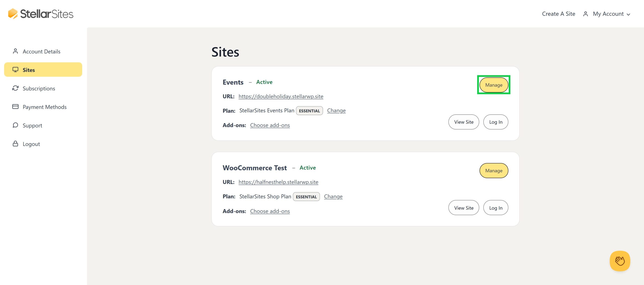Click Manage on the WooCommerce Test site
Image resolution: width=644 pixels, height=285 pixels.
tap(493, 170)
